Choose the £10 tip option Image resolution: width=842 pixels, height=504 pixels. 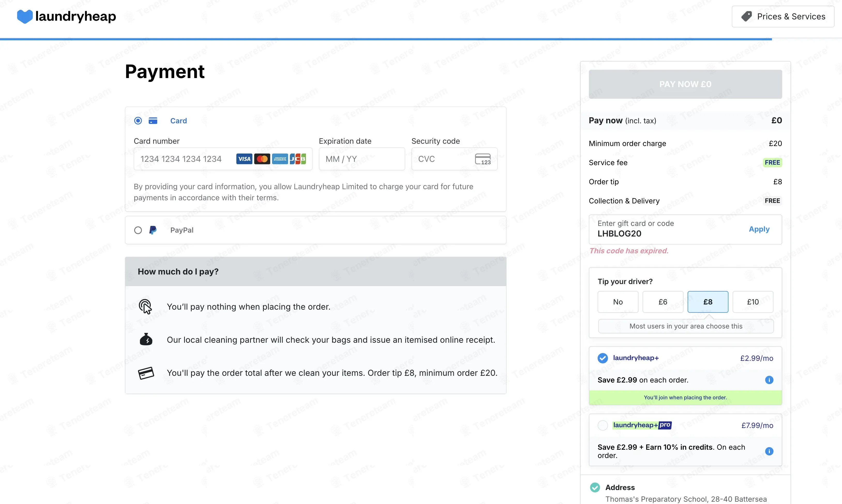(x=753, y=302)
